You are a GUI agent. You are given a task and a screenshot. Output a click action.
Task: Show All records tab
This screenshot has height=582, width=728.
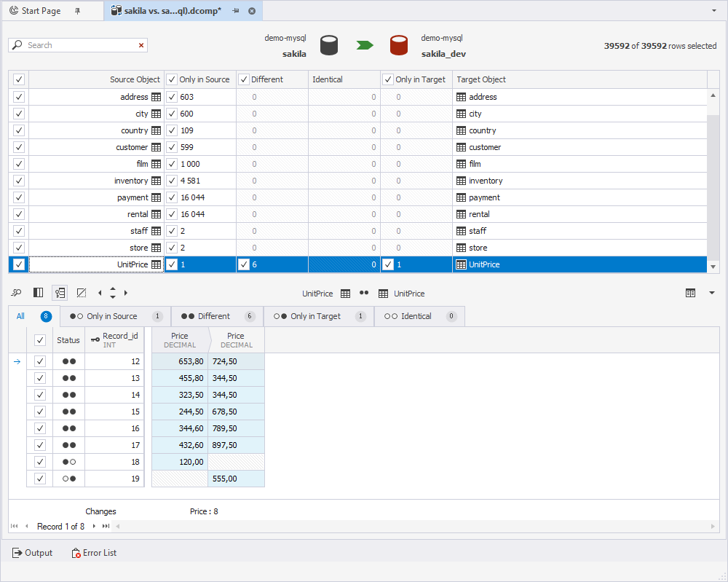click(34, 316)
